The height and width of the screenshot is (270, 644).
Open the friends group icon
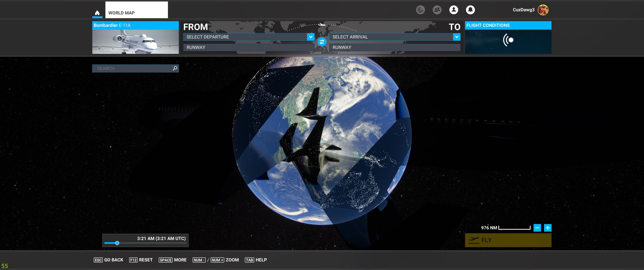(437, 10)
